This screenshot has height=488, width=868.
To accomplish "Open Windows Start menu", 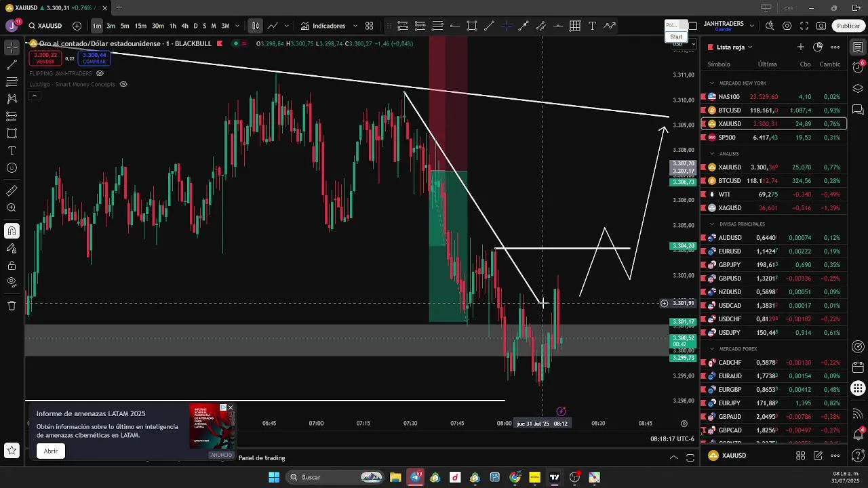I will (274, 477).
